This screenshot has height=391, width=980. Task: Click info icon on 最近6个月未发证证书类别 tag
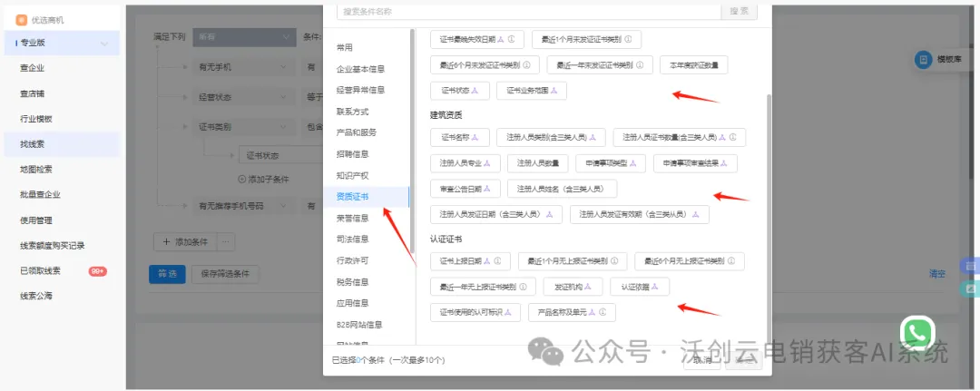coord(526,64)
